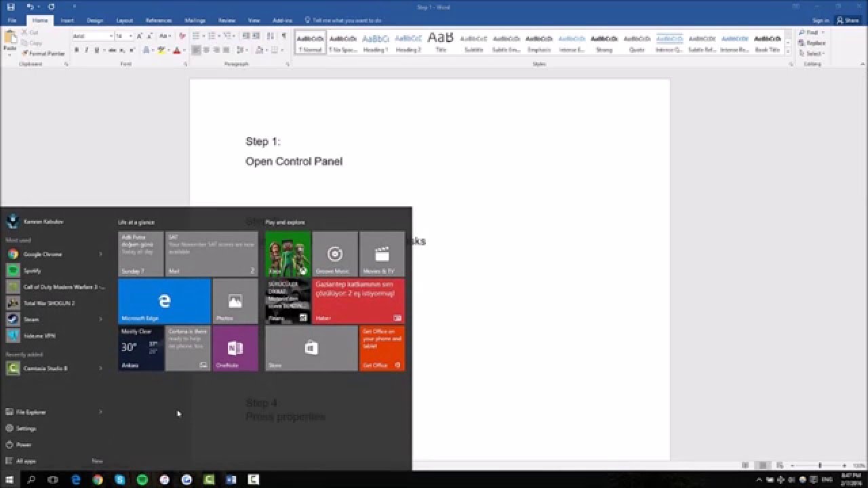Open the Photos tile

(235, 301)
